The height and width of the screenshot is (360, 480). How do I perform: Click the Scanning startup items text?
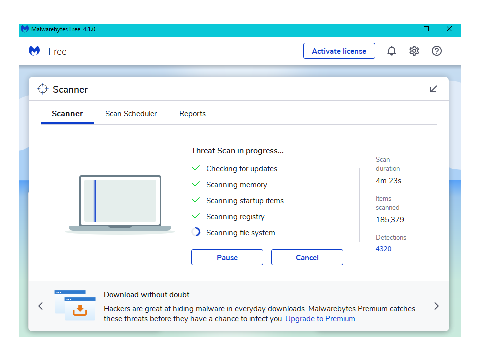click(x=245, y=200)
